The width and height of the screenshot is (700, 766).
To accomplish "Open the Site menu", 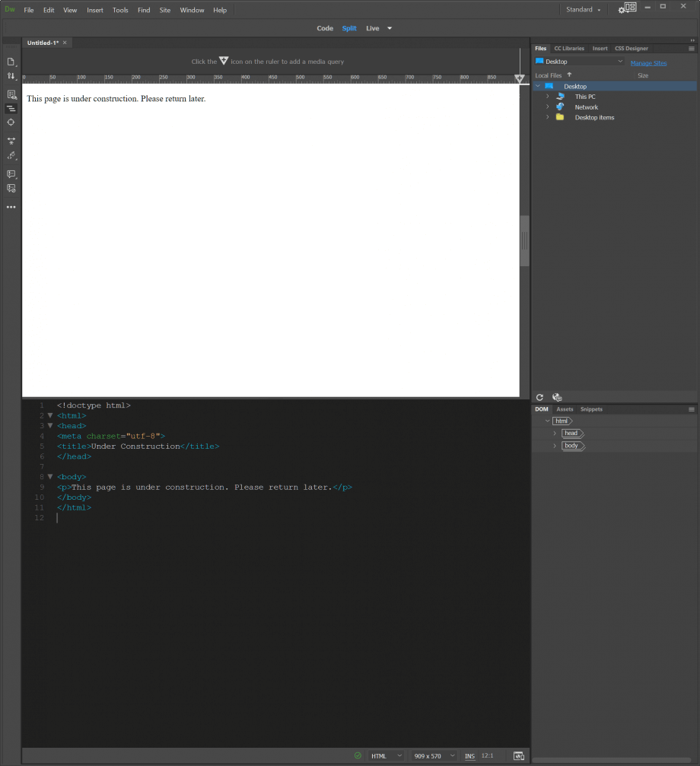I will click(x=164, y=10).
